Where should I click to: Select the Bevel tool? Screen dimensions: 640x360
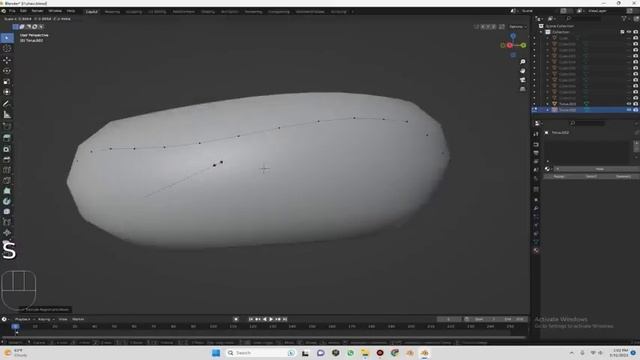(7, 160)
